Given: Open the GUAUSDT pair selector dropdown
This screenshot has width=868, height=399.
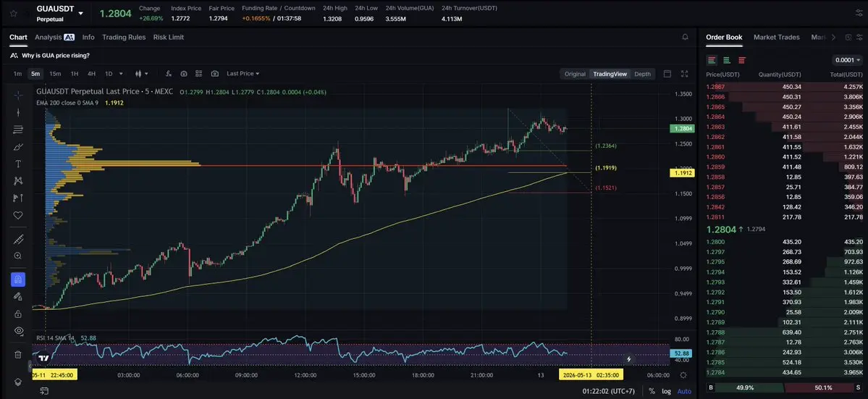Looking at the screenshot, I should tap(81, 13).
